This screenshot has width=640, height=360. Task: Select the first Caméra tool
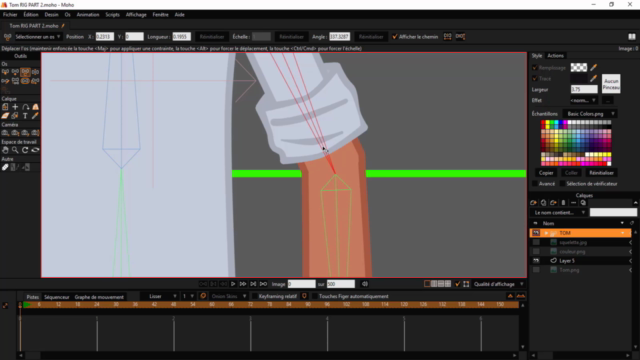click(5, 133)
